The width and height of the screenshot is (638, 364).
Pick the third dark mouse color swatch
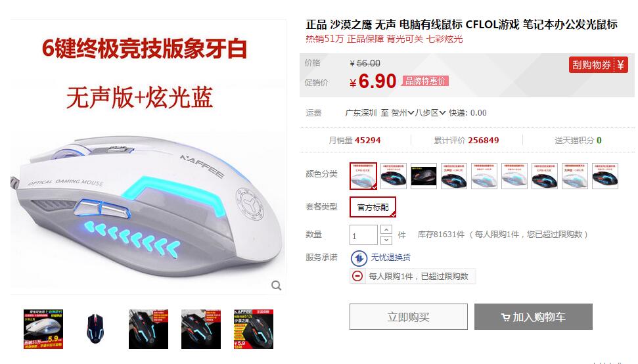pos(424,176)
